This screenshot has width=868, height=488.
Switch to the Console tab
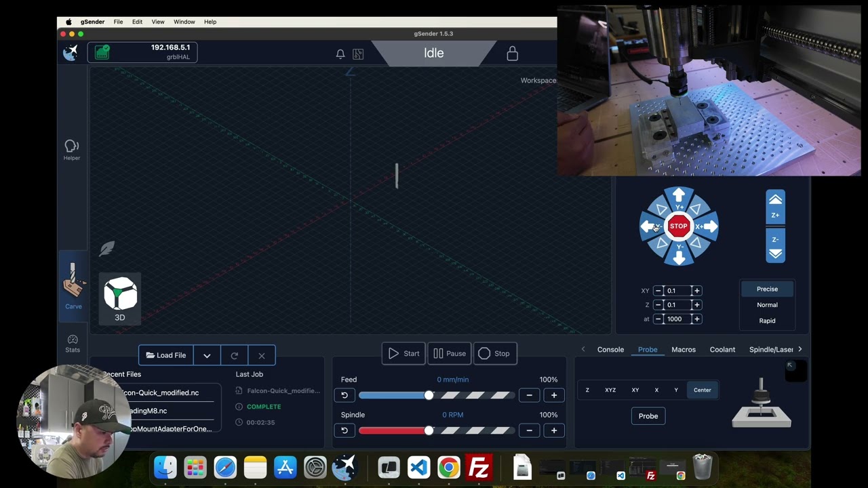click(610, 350)
